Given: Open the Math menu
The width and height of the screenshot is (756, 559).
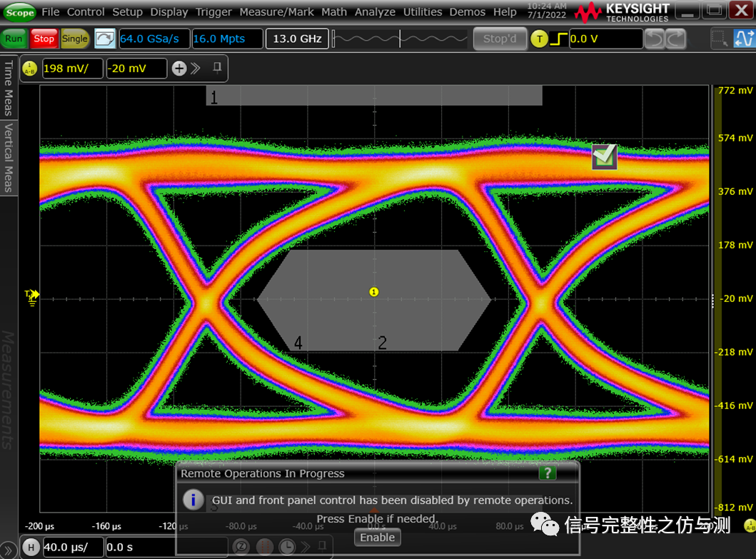Looking at the screenshot, I should 334,11.
